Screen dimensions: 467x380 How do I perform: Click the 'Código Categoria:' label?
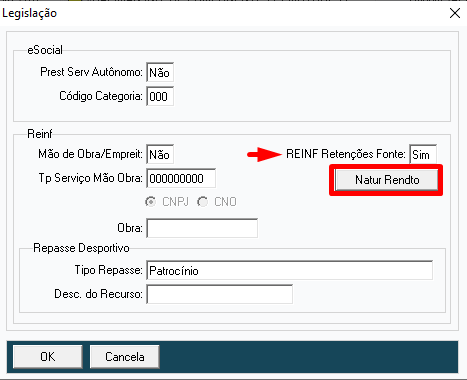tap(101, 96)
